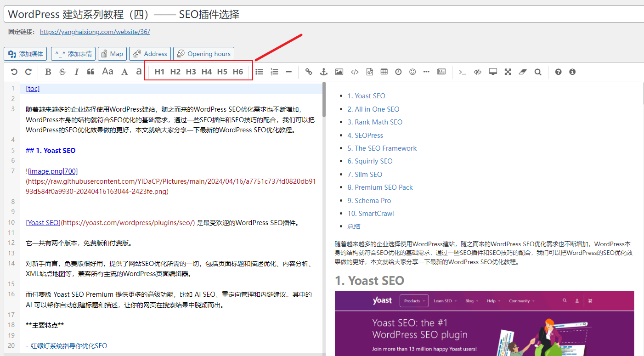Jump to 7. Slim SEO
This screenshot has width=644, height=356.
(x=365, y=174)
